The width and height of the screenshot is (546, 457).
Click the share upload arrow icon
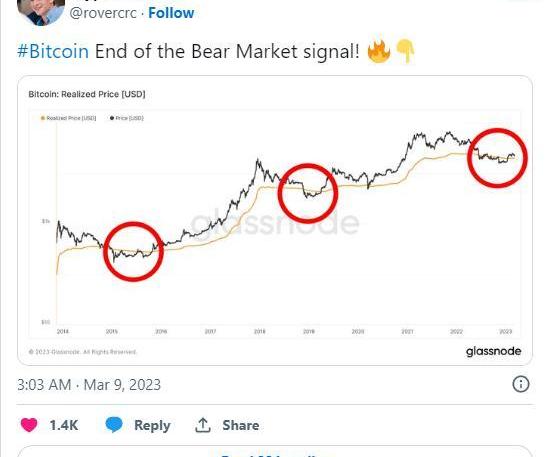coord(203,425)
